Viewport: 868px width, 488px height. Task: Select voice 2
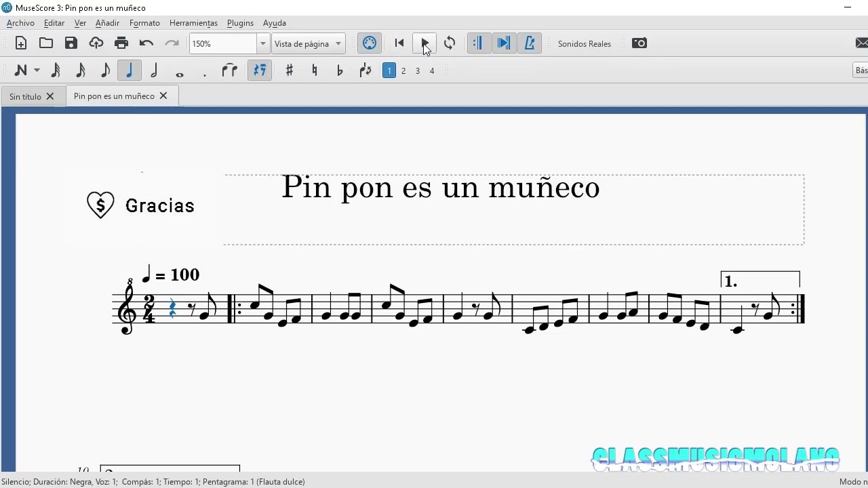(403, 70)
